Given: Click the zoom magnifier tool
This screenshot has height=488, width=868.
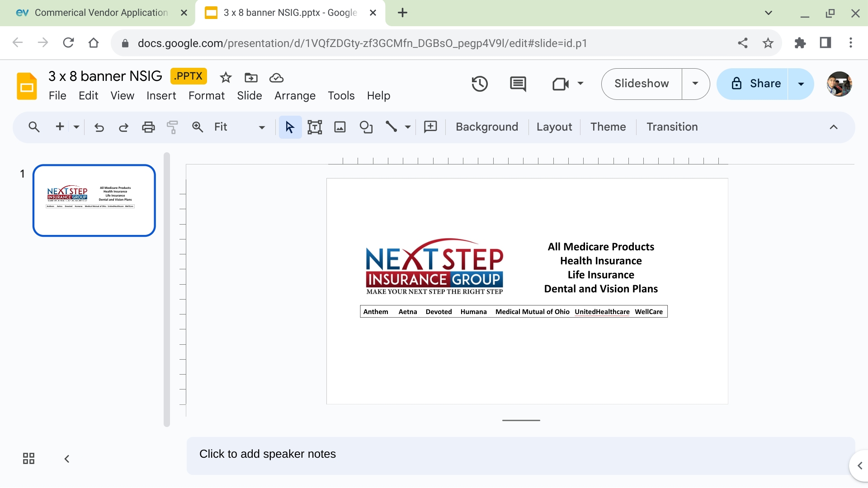Looking at the screenshot, I should pyautogui.click(x=198, y=127).
